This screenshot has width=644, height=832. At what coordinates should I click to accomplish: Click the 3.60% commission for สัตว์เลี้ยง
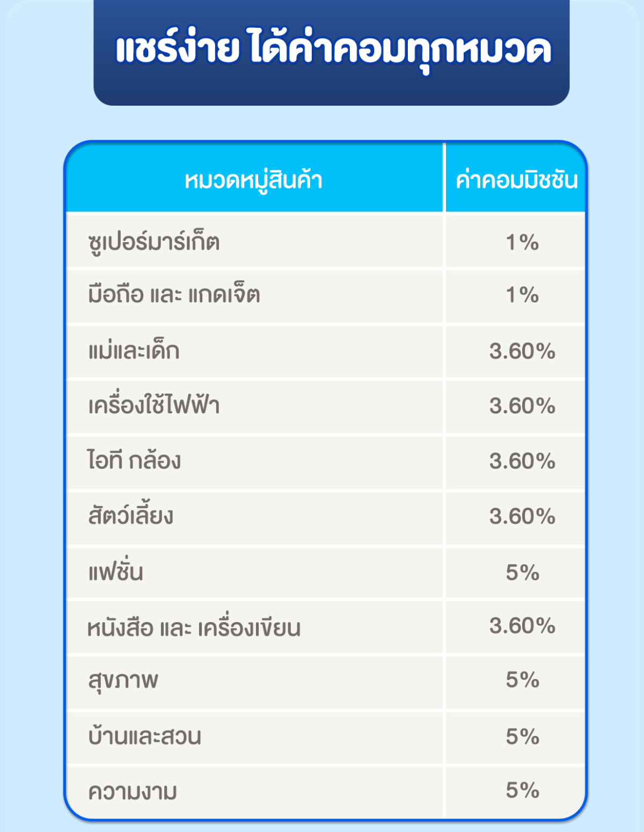pyautogui.click(x=522, y=516)
